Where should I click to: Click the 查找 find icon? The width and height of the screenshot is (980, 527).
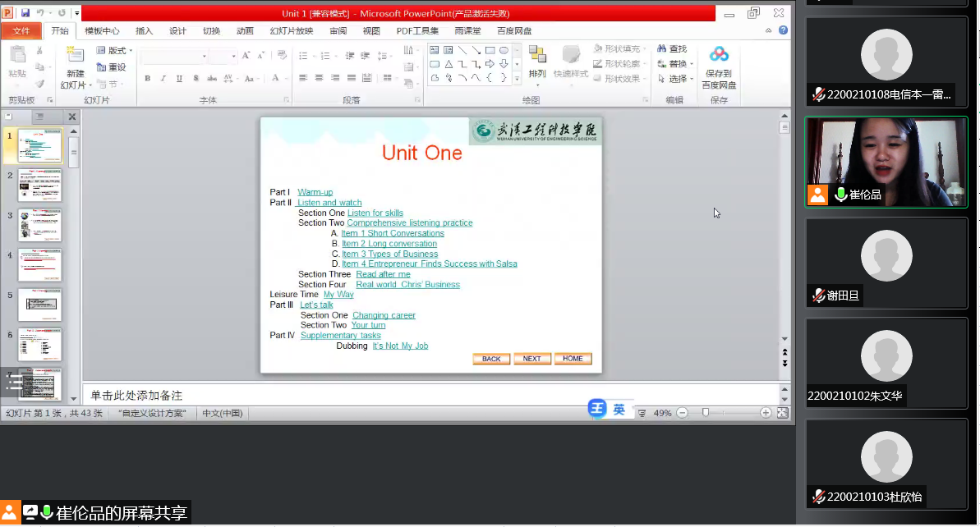(661, 49)
